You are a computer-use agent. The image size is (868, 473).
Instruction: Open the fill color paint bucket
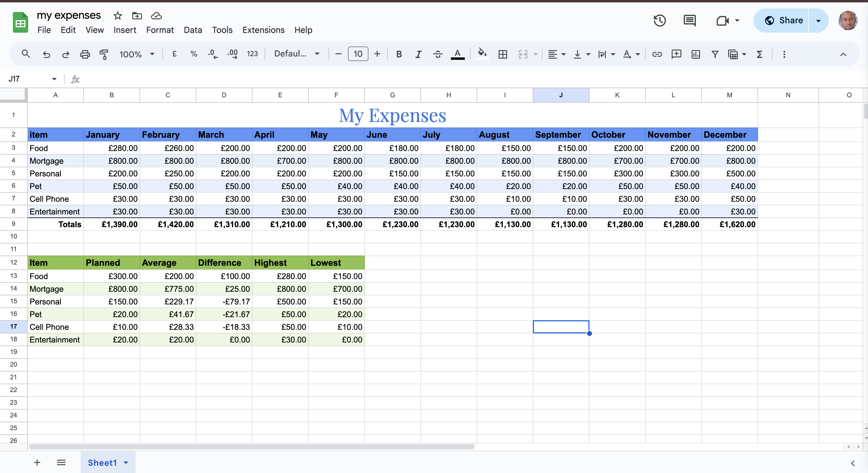(x=483, y=54)
